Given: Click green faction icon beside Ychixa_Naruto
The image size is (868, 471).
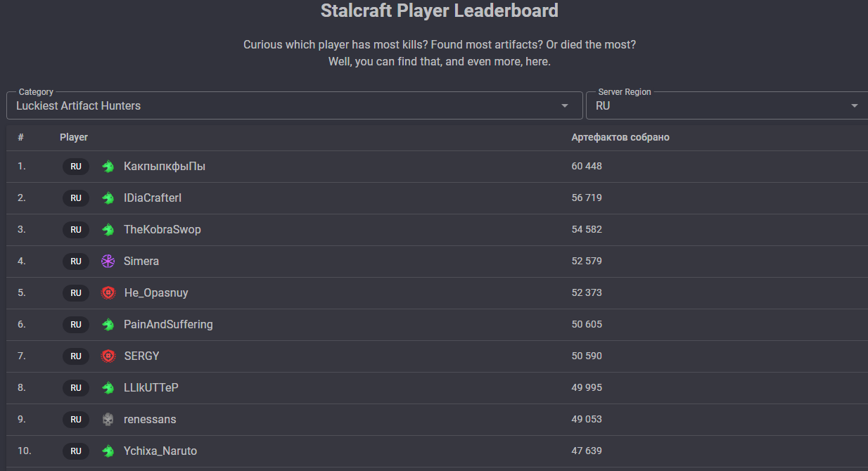Looking at the screenshot, I should click(x=108, y=451).
